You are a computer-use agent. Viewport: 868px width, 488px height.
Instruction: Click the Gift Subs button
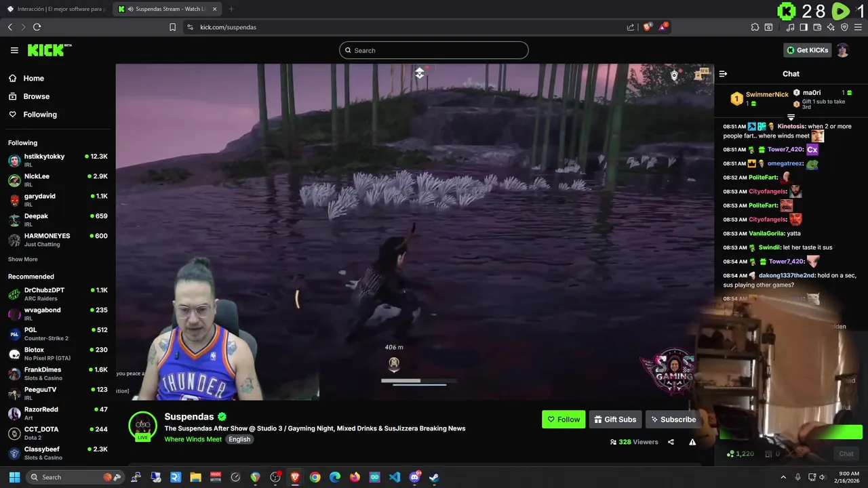[x=615, y=420]
